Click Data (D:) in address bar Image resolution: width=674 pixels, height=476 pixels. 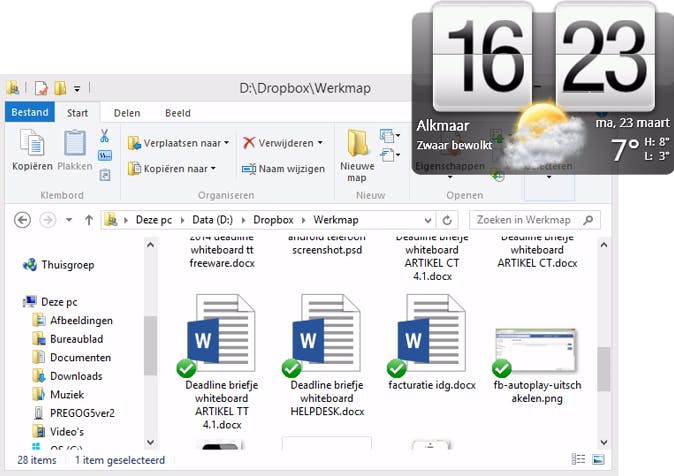(212, 220)
